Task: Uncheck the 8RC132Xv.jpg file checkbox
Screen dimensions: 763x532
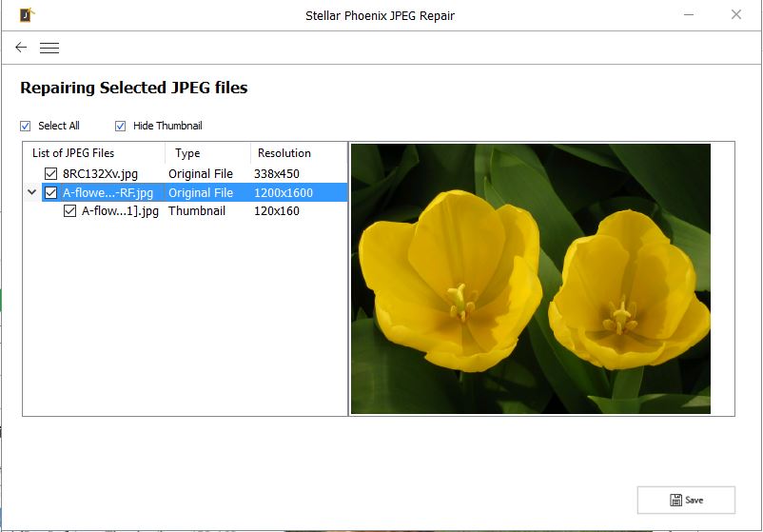Action: click(x=51, y=173)
